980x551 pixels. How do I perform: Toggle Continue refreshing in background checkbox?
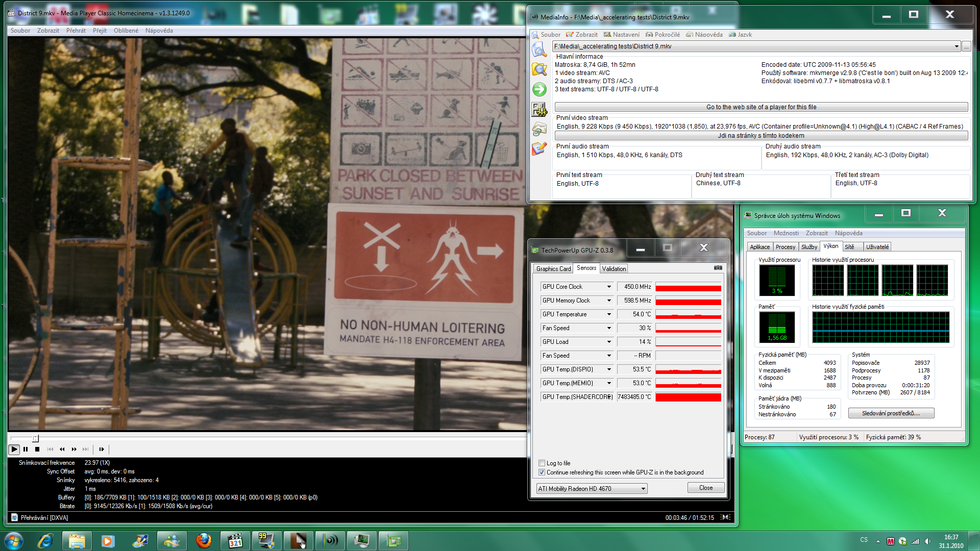click(542, 472)
